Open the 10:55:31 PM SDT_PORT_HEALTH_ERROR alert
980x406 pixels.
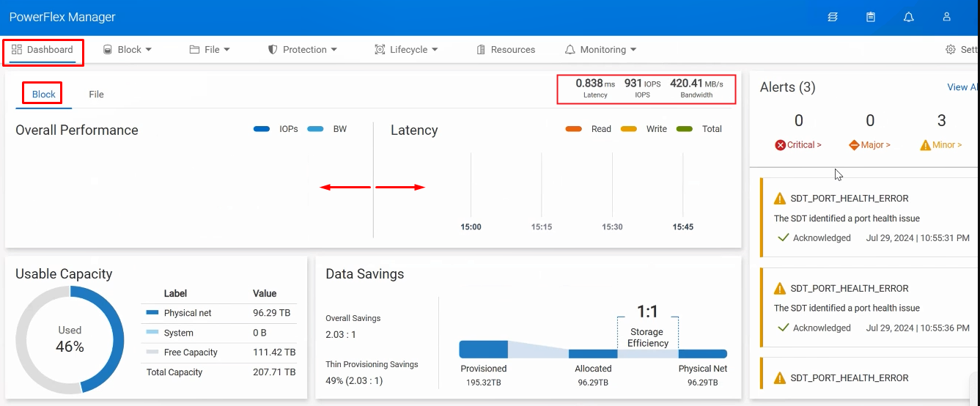tap(869, 218)
